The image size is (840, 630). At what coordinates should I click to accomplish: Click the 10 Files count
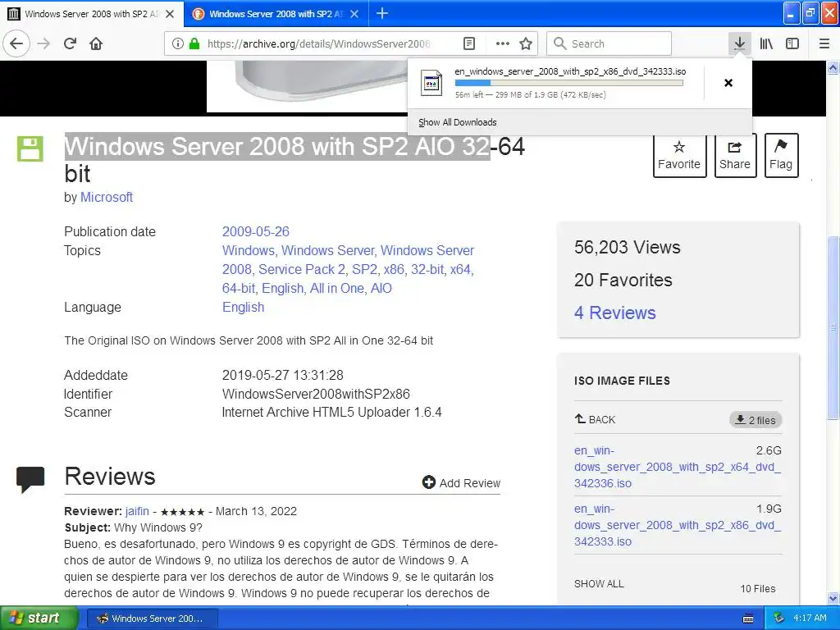[x=757, y=589]
